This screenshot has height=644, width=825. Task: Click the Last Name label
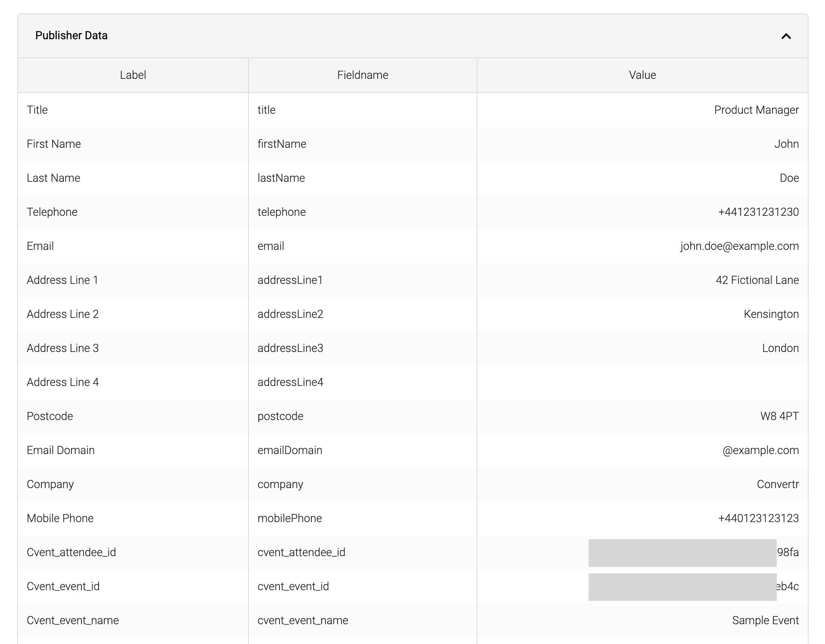click(x=53, y=178)
